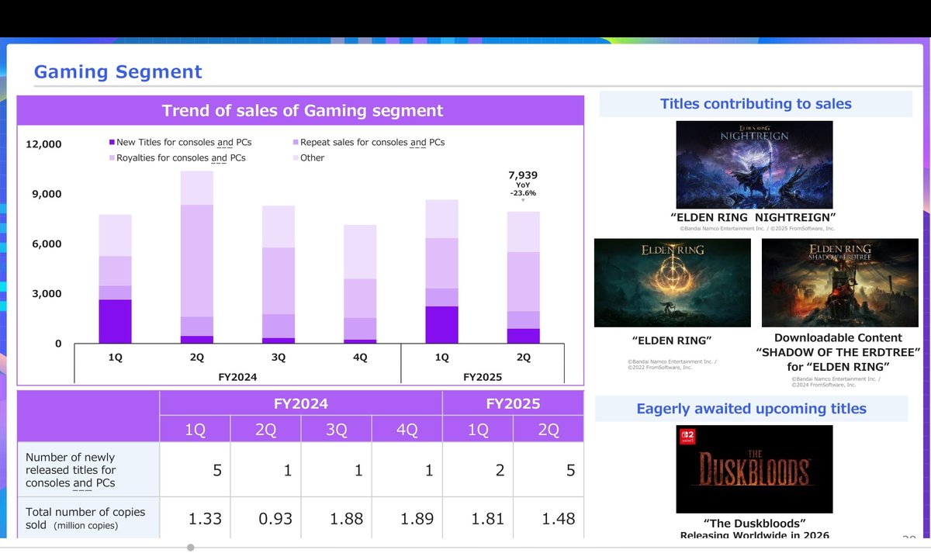Click the FY2025 label under the chart axis
The image size is (931, 560).
tap(483, 377)
